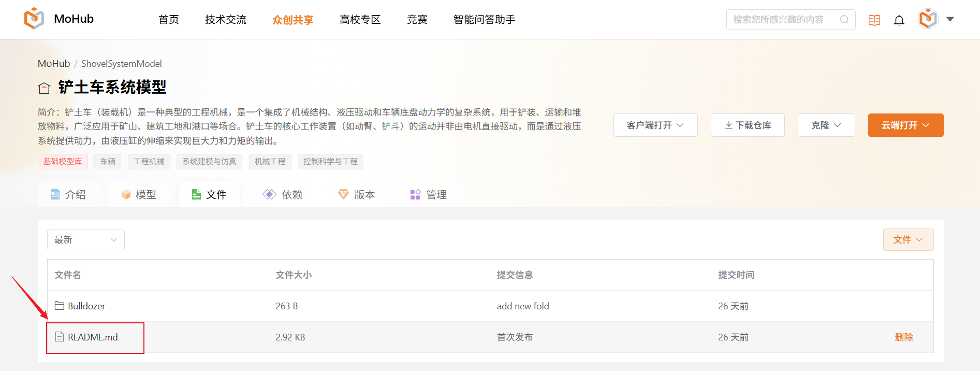Click 26 天前 in README.md row
Screen dimensions: 980x371
(733, 337)
